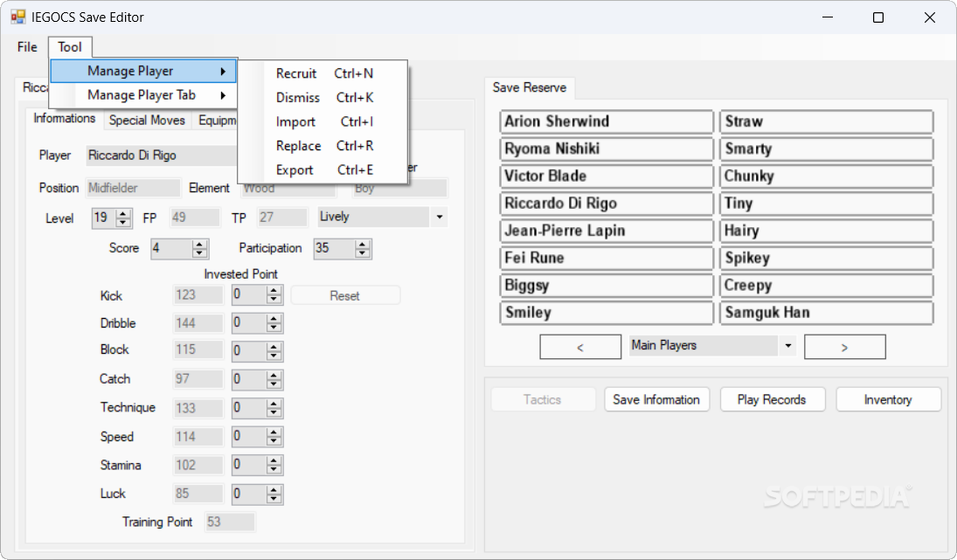This screenshot has width=957, height=560.
Task: Increase the Participation value
Action: (363, 244)
